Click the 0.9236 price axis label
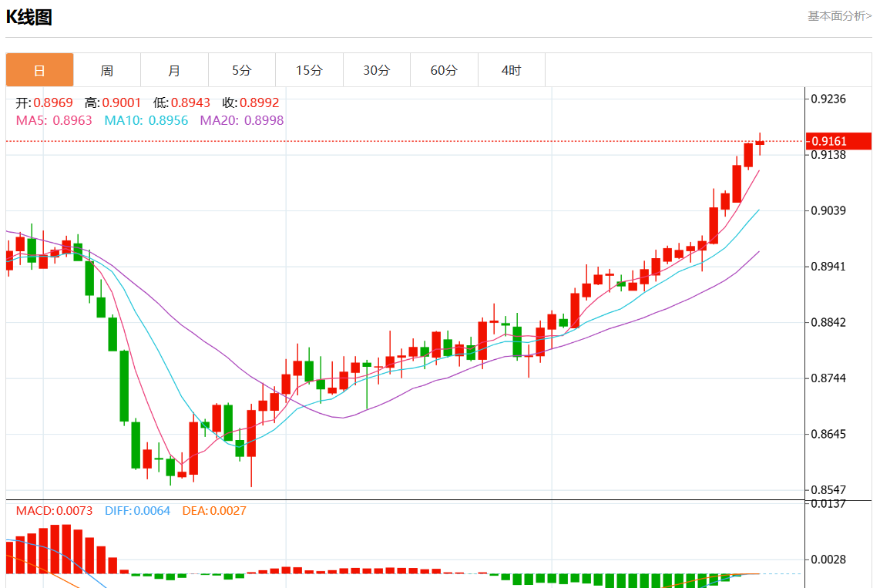 click(x=828, y=99)
